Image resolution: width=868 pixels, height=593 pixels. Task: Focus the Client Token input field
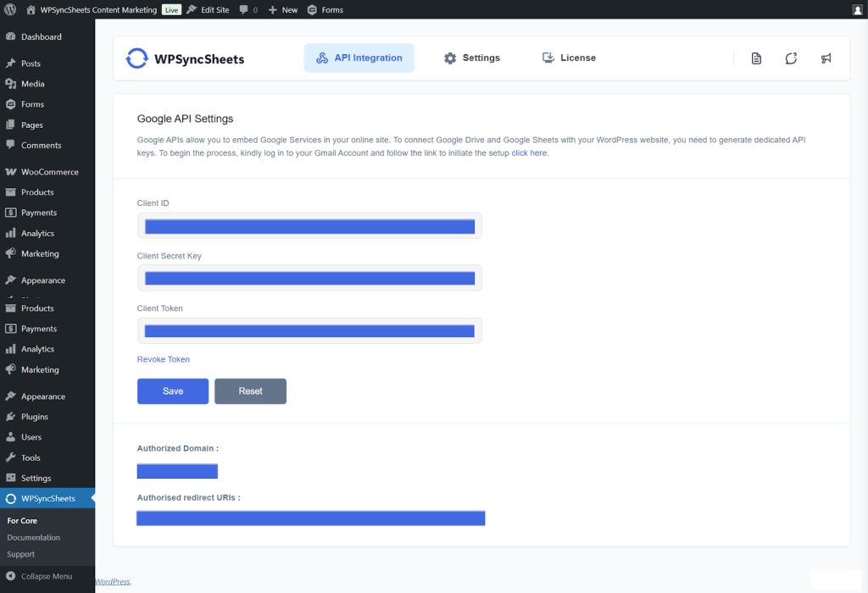tap(309, 330)
